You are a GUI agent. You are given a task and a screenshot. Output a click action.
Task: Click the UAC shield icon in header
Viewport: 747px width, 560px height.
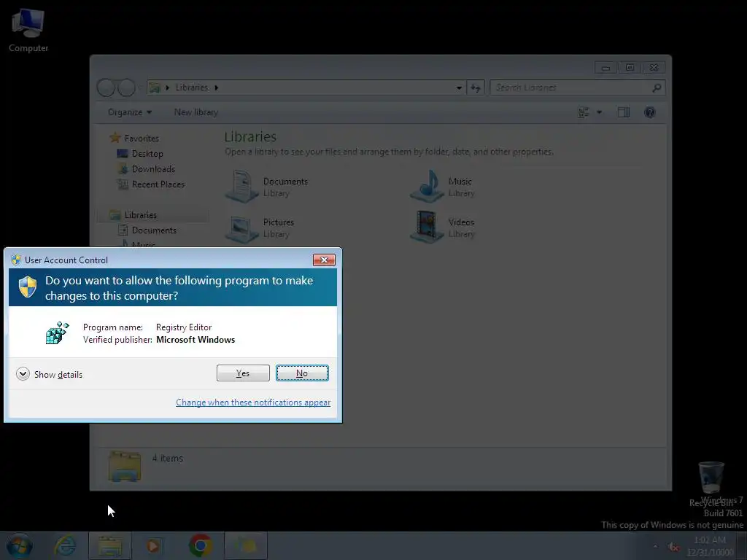click(x=28, y=287)
